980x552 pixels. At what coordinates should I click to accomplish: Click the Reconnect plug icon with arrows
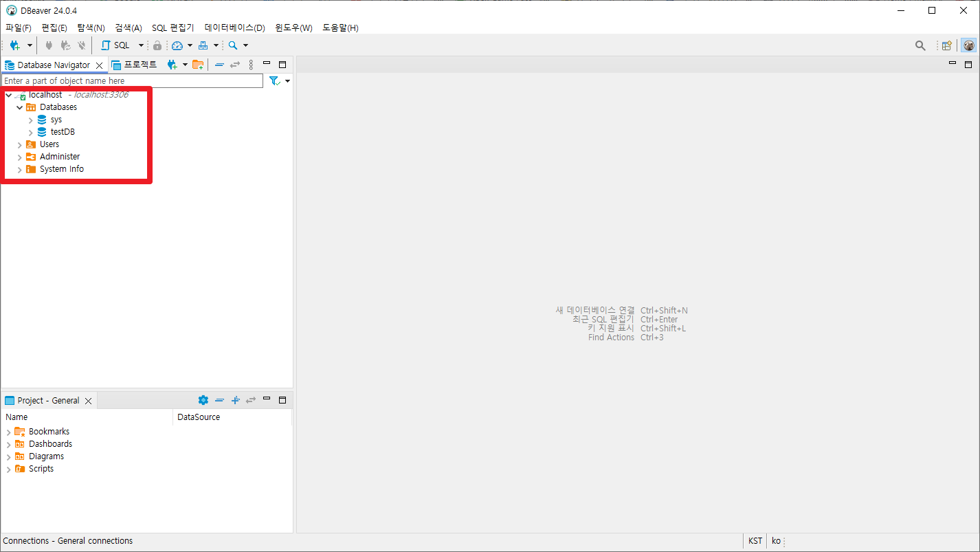pyautogui.click(x=65, y=45)
